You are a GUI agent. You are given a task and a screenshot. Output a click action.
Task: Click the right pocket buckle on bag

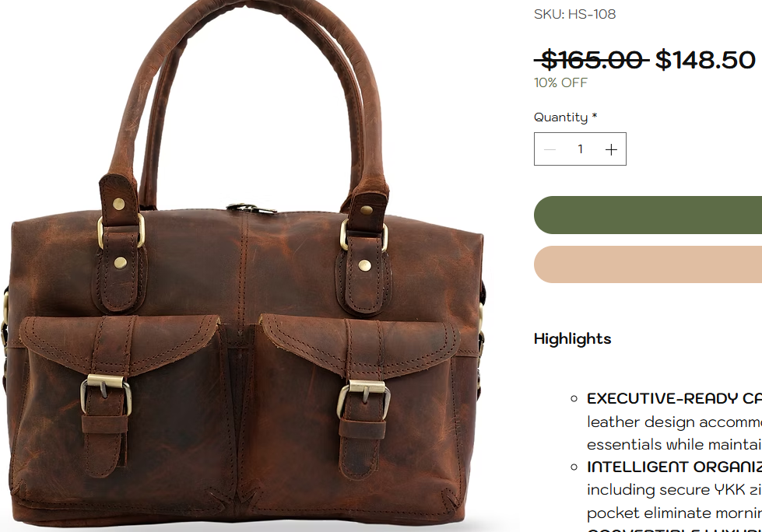click(x=363, y=399)
